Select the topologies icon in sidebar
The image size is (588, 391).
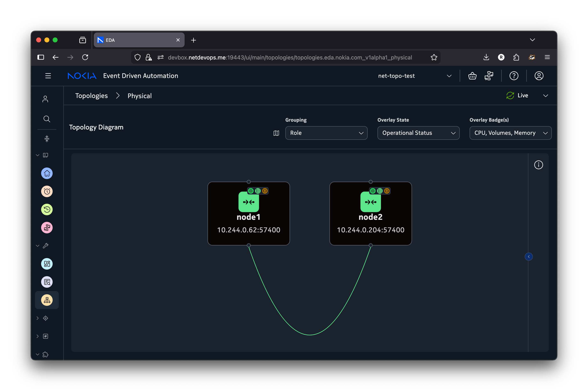point(47,300)
